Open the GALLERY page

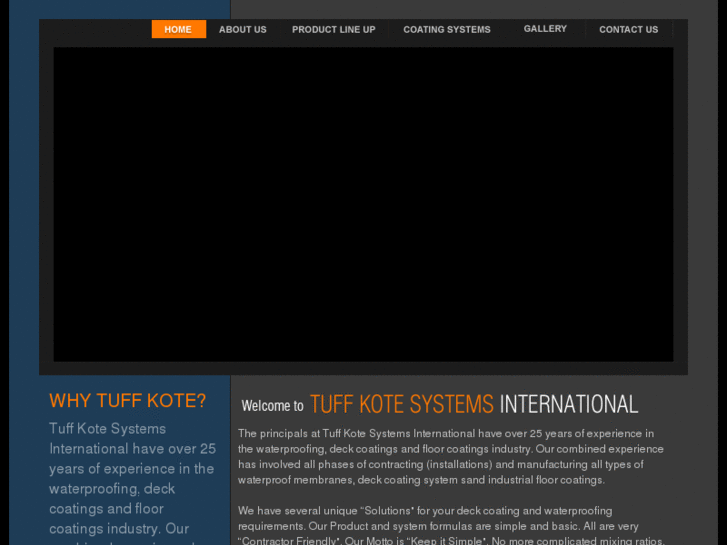pos(545,29)
